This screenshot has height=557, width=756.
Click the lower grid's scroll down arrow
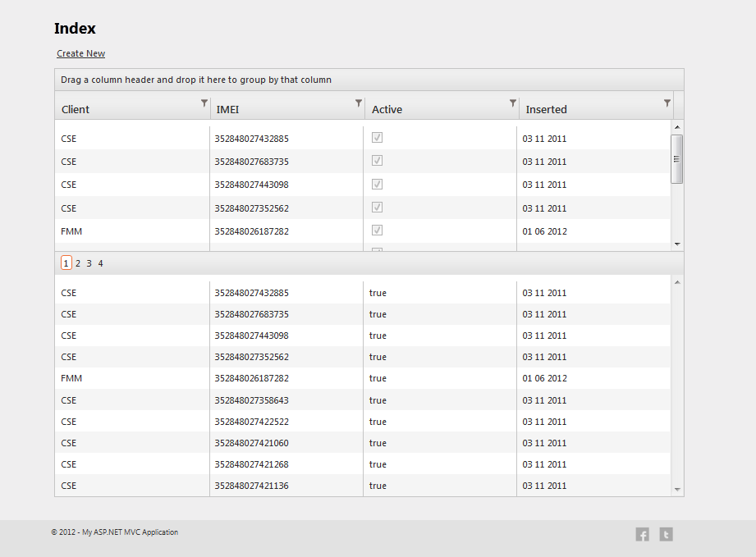coord(677,490)
